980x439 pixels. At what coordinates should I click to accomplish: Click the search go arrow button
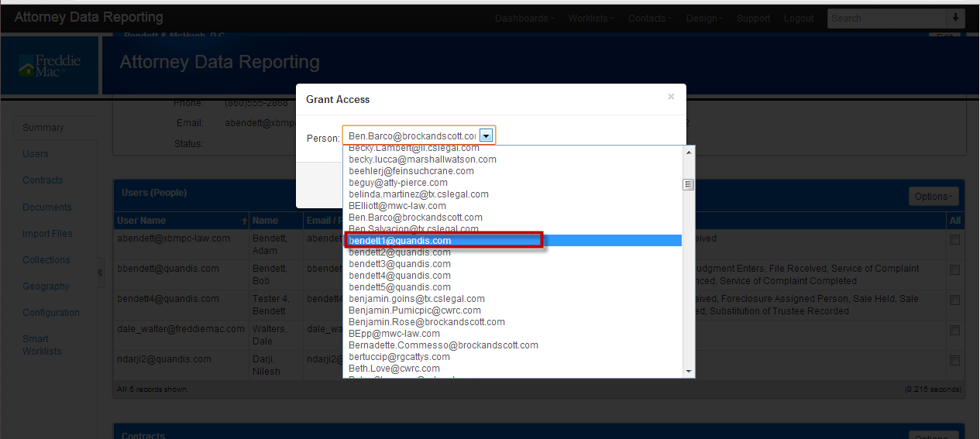[x=954, y=18]
